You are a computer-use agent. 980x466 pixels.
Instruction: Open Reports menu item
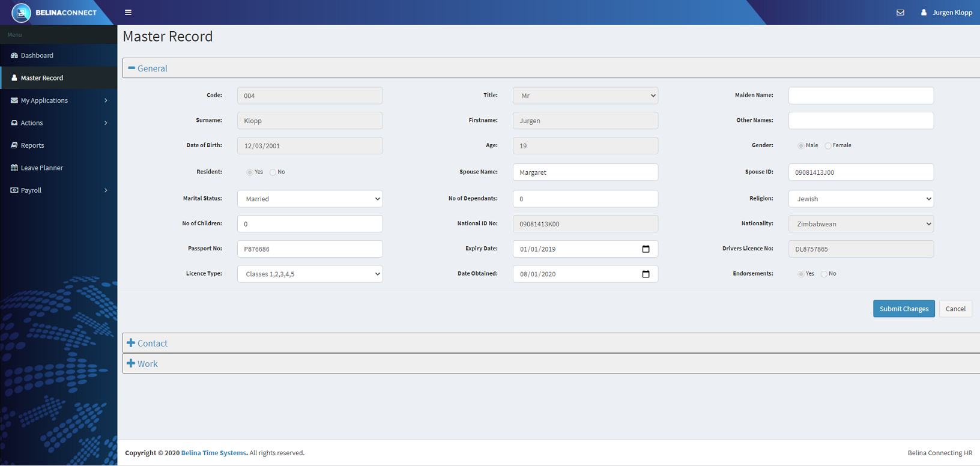click(x=59, y=145)
